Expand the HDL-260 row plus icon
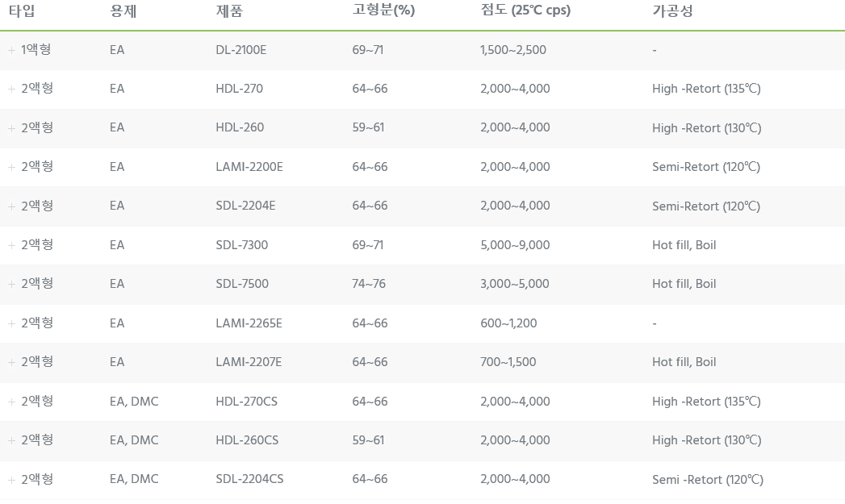Screen dimensions: 845x504 click(11, 128)
